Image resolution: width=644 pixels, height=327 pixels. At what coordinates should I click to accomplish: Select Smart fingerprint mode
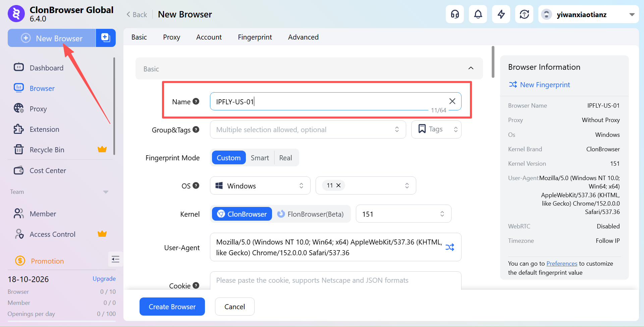pos(260,158)
